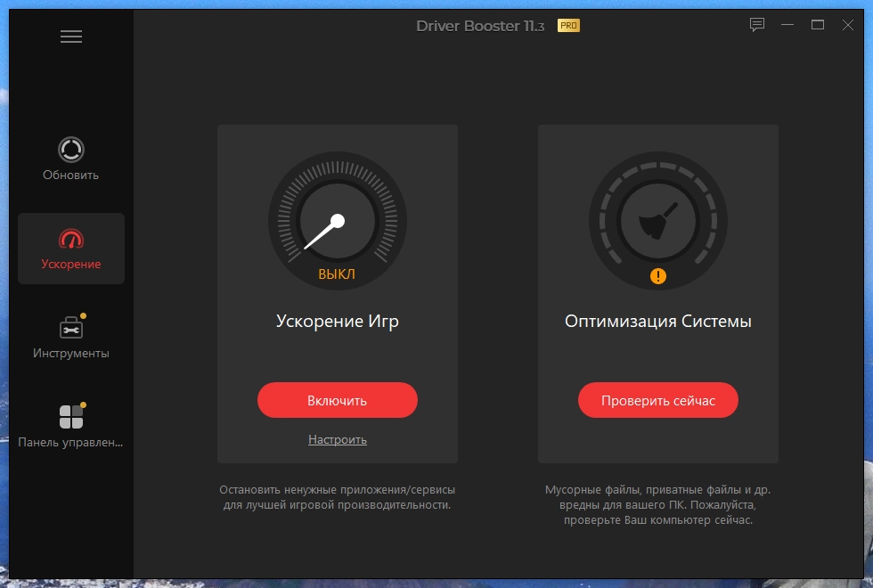The width and height of the screenshot is (873, 588).
Task: Maximize the Driver Booster window
Action: 818,25
